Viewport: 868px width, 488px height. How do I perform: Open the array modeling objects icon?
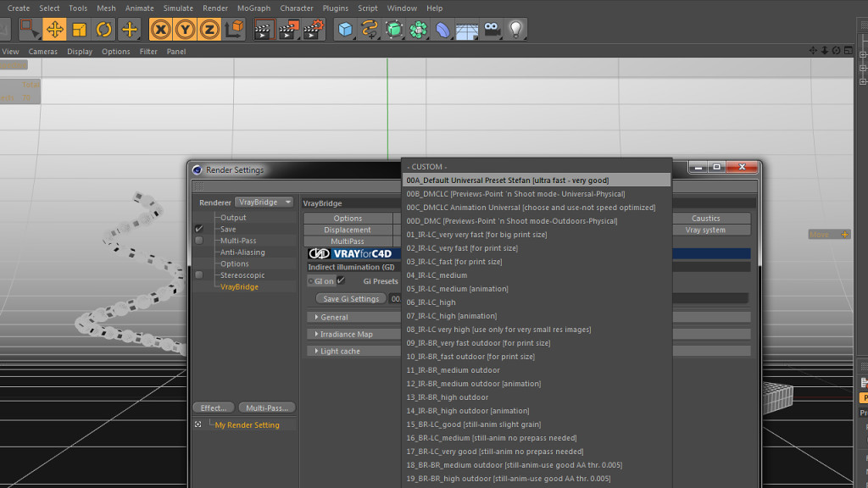(419, 30)
